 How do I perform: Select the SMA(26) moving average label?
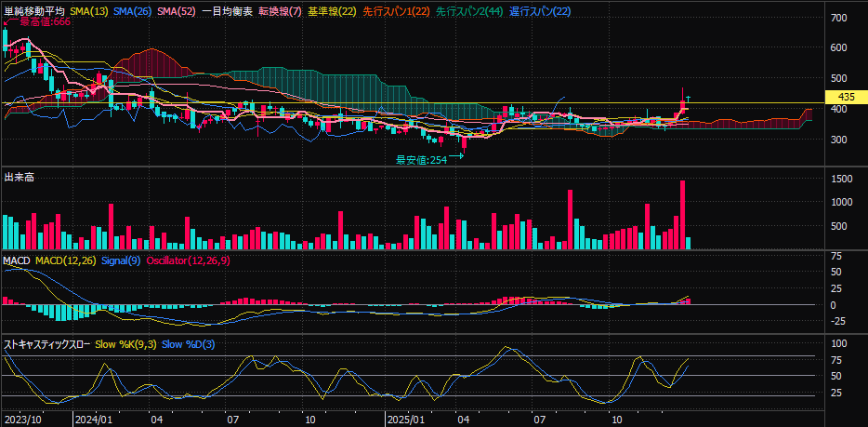tap(133, 9)
